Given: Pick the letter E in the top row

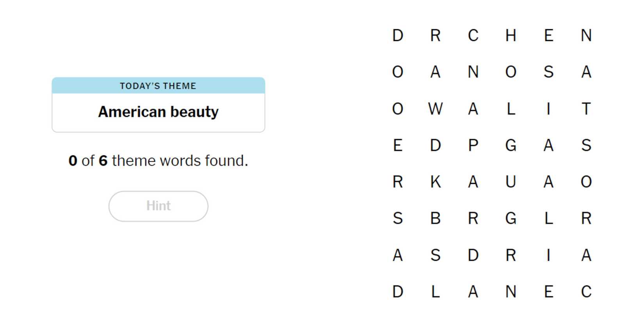Looking at the screenshot, I should pyautogui.click(x=548, y=36).
